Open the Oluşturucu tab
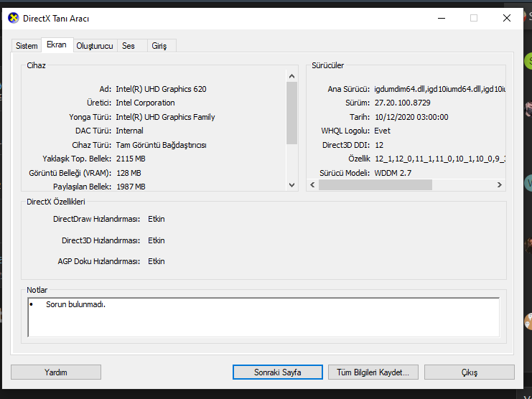The width and height of the screenshot is (532, 399). tap(95, 46)
